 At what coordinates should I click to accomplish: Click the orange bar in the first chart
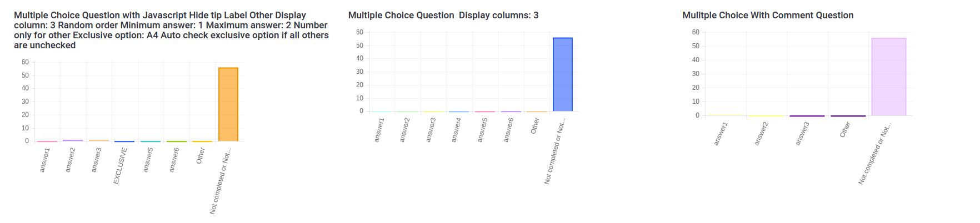point(228,104)
